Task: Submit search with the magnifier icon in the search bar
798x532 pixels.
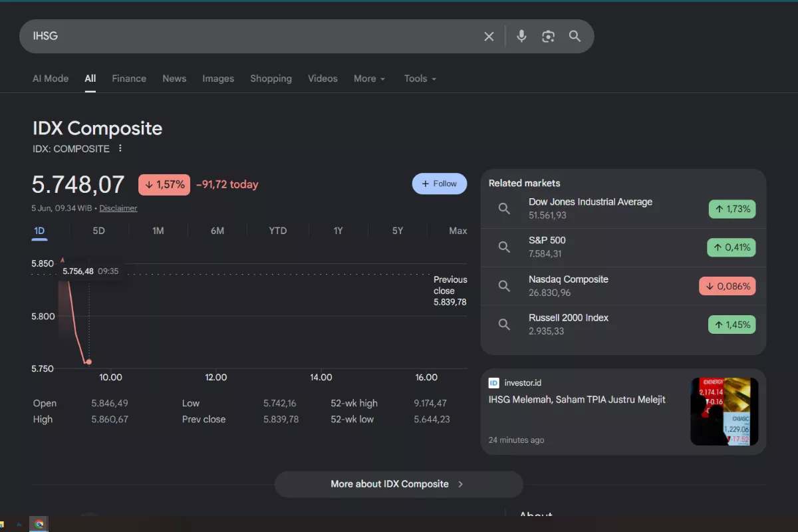Action: [575, 37]
